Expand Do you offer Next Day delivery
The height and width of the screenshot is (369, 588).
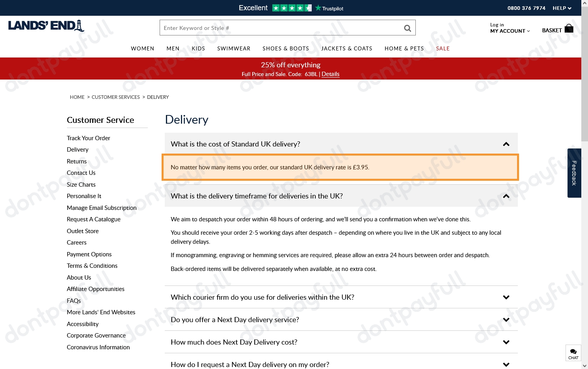point(341,320)
